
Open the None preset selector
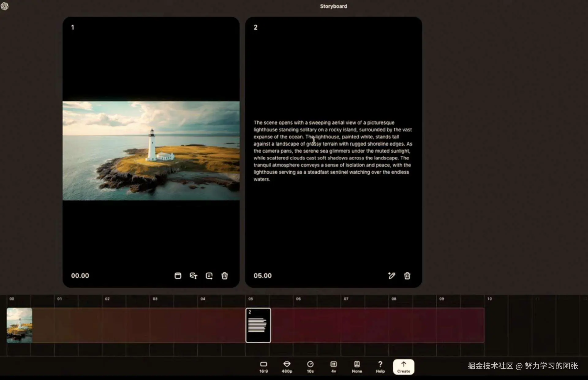357,367
